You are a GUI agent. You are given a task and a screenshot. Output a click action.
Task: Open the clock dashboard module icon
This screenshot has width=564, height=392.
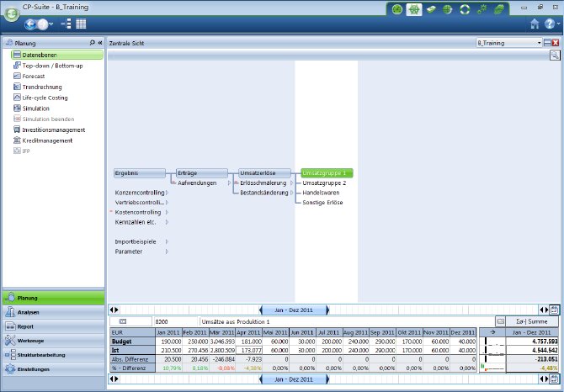pos(397,10)
